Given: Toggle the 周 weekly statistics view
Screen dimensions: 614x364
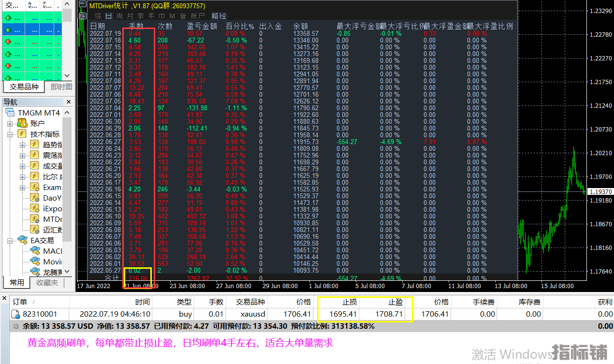Looking at the screenshot, I should tap(119, 15).
